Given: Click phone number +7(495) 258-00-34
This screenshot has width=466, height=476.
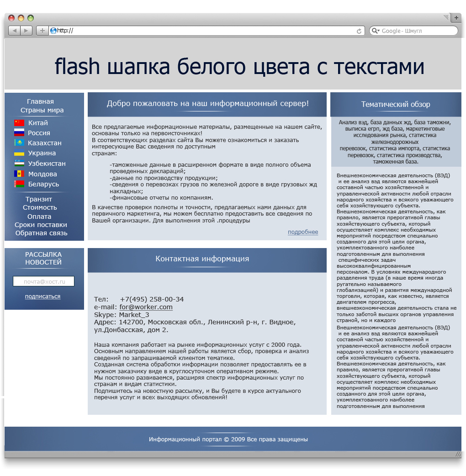Looking at the screenshot, I should point(152,299).
